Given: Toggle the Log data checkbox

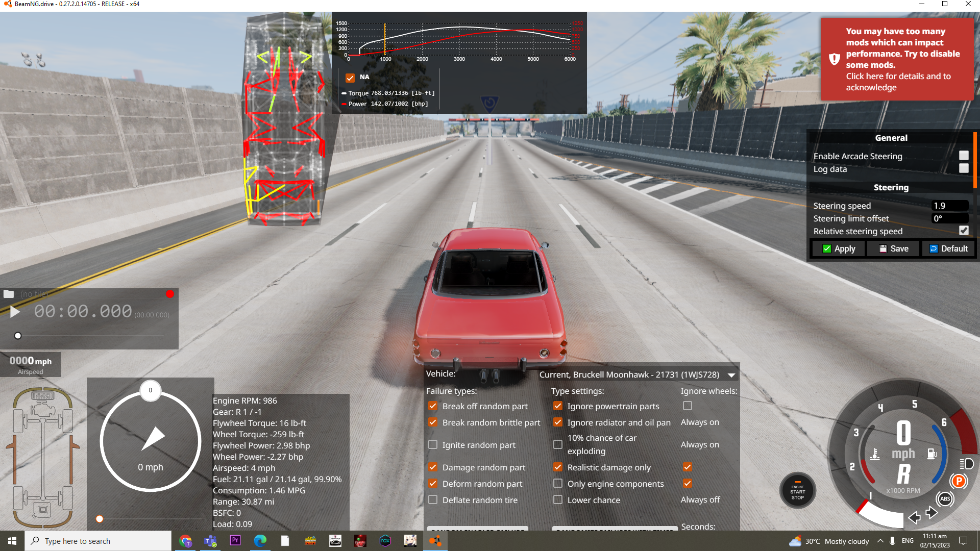Looking at the screenshot, I should click(x=964, y=168).
